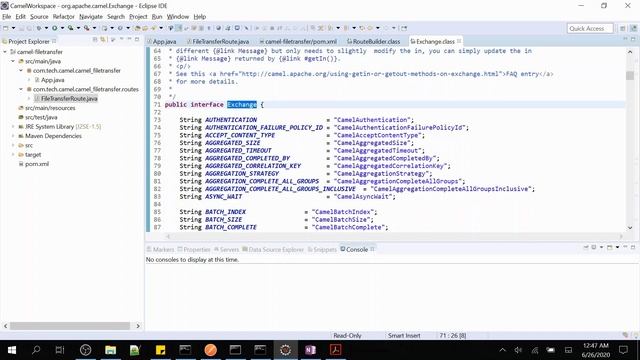Open OneNote from the taskbar

(x=310, y=350)
